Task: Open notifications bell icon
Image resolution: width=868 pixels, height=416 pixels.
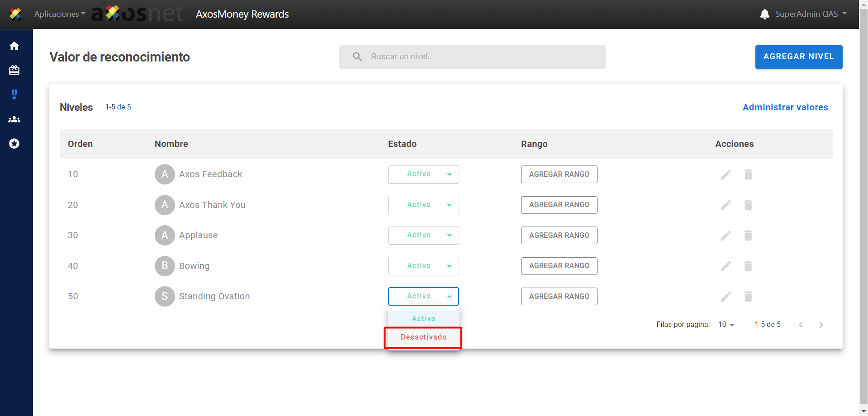Action: (764, 14)
